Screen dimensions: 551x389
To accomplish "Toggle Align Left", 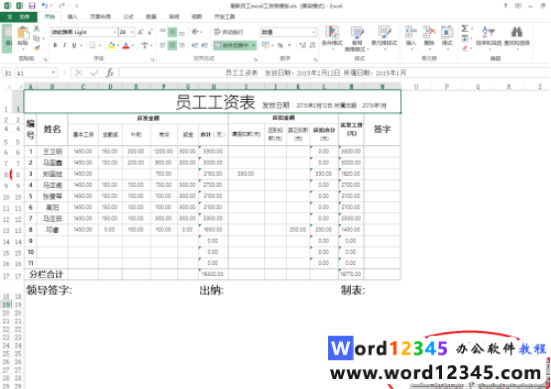I will 163,45.
